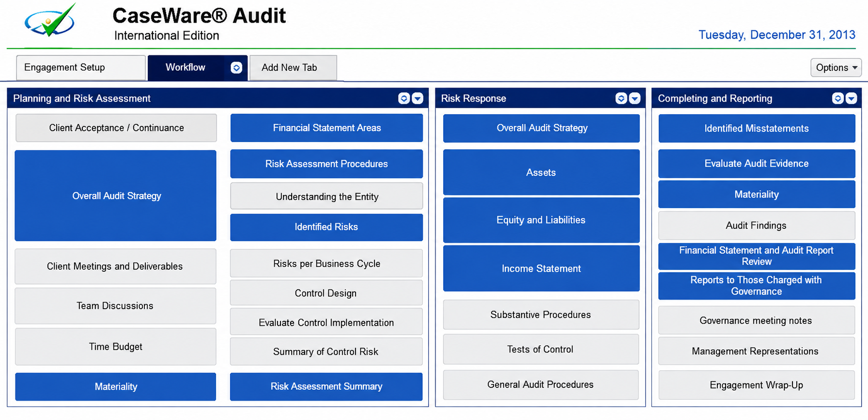Open Risks per Business Cycle
The width and height of the screenshot is (868, 420).
tap(327, 263)
